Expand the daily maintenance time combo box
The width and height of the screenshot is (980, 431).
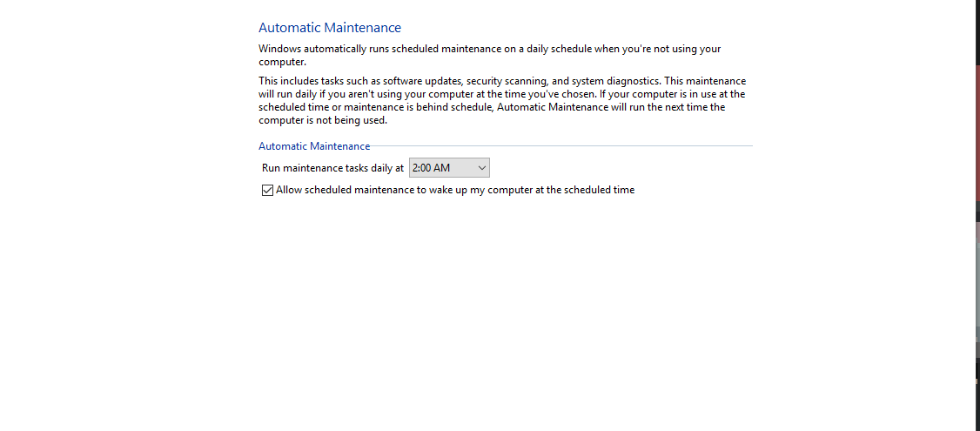click(449, 168)
